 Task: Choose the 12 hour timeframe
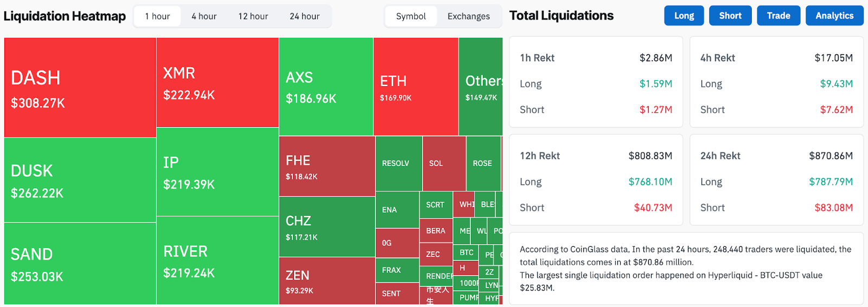[x=253, y=16]
